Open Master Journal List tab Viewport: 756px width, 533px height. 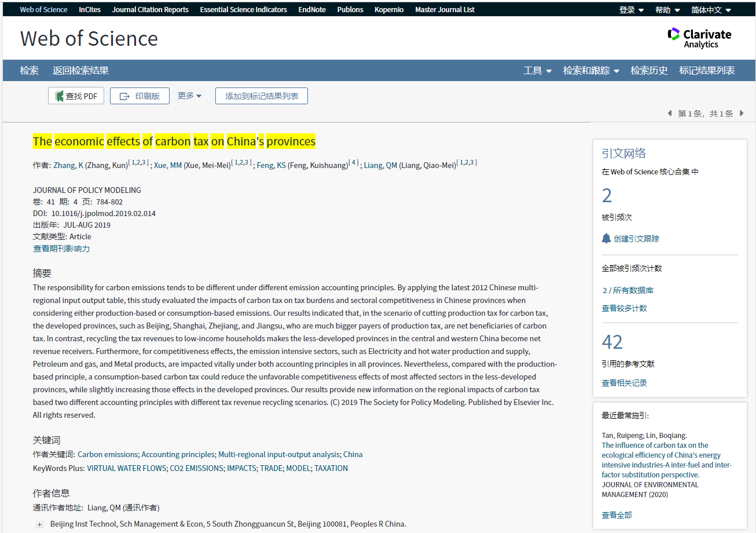(445, 9)
